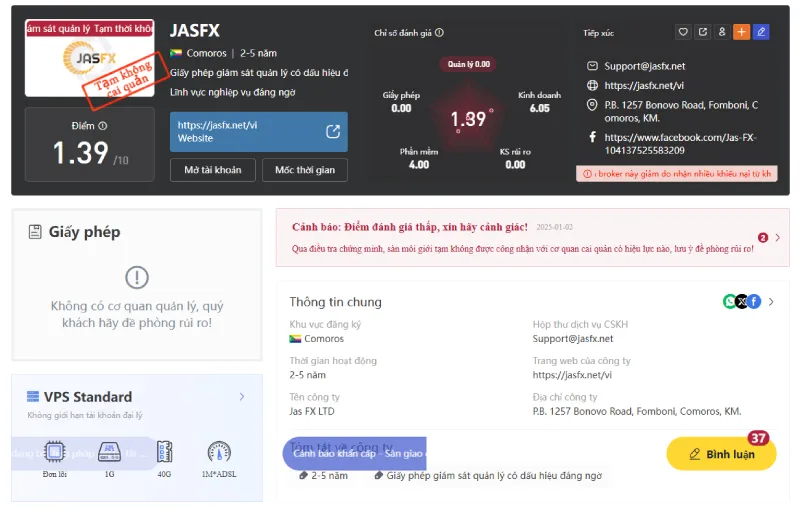
Task: Click the globe website icon
Action: [592, 85]
